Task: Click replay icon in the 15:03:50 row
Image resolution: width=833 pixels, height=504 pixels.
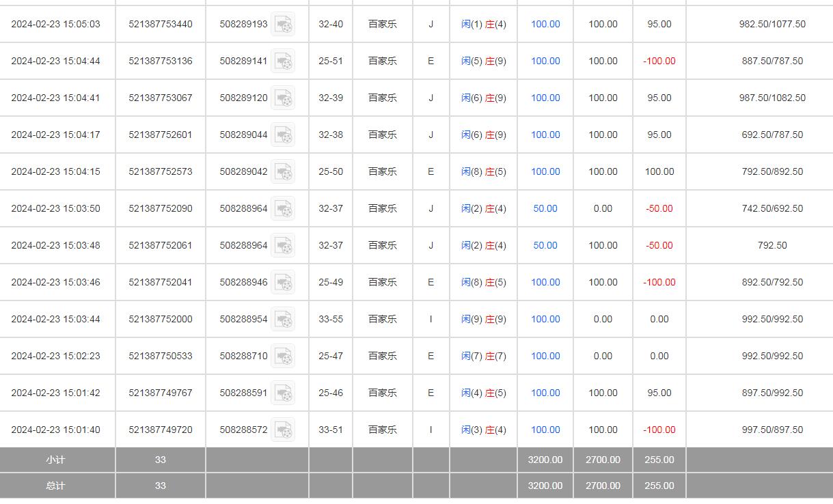Action: [x=283, y=209]
